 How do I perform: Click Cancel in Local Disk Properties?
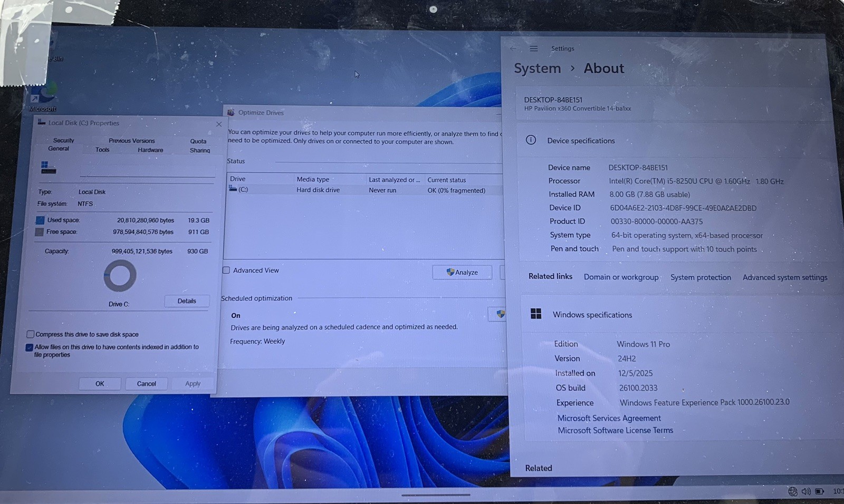click(146, 384)
